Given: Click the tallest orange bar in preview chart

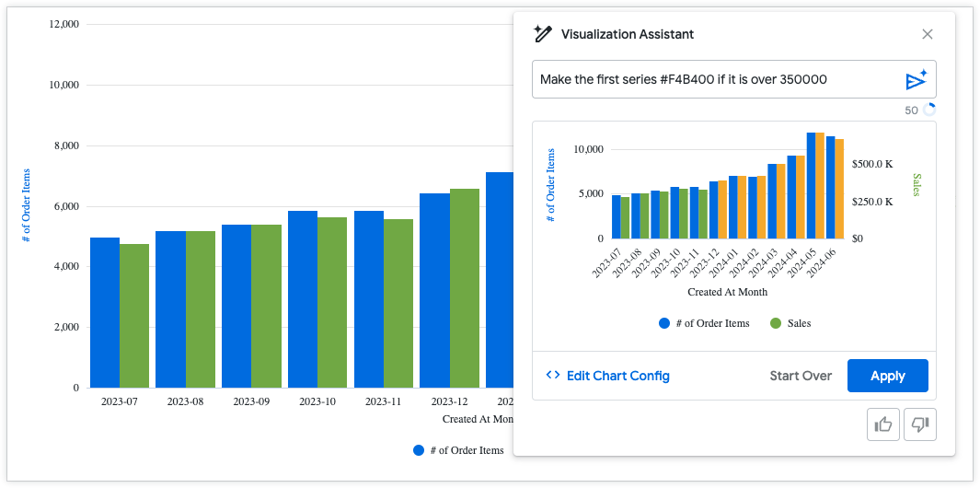Looking at the screenshot, I should (x=820, y=185).
